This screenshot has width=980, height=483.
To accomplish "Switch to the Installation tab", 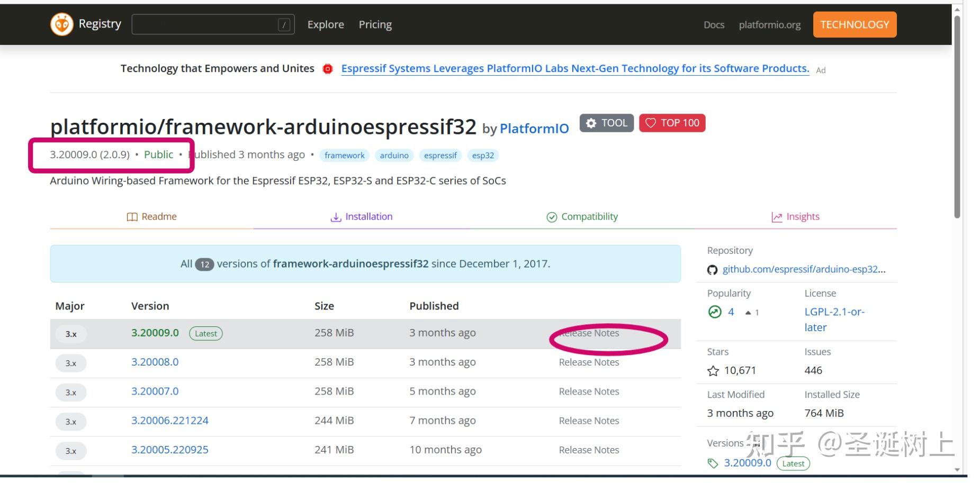I will point(362,217).
